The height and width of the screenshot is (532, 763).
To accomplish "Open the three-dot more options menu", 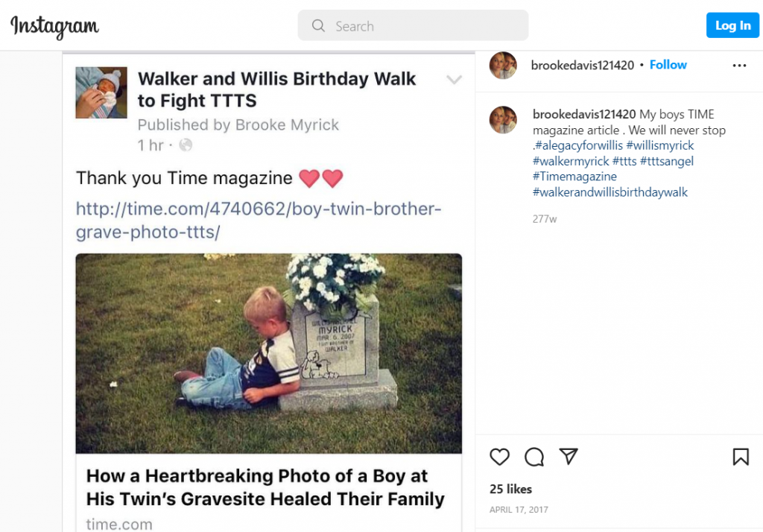I will [739, 66].
